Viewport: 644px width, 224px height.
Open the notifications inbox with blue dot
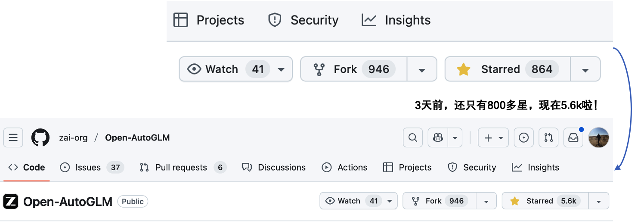pyautogui.click(x=573, y=138)
